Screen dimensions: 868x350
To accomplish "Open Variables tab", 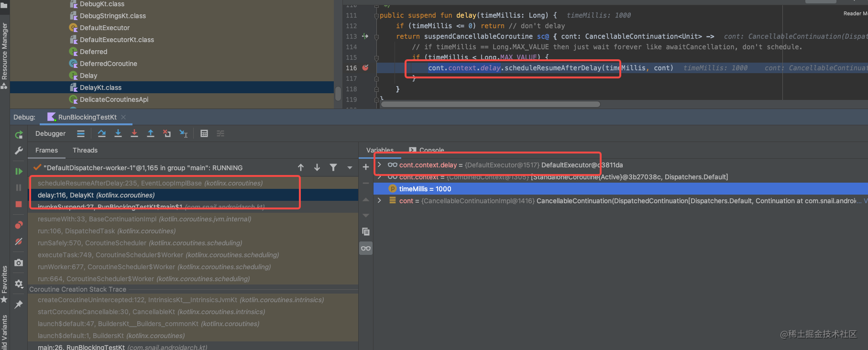I will click(380, 150).
